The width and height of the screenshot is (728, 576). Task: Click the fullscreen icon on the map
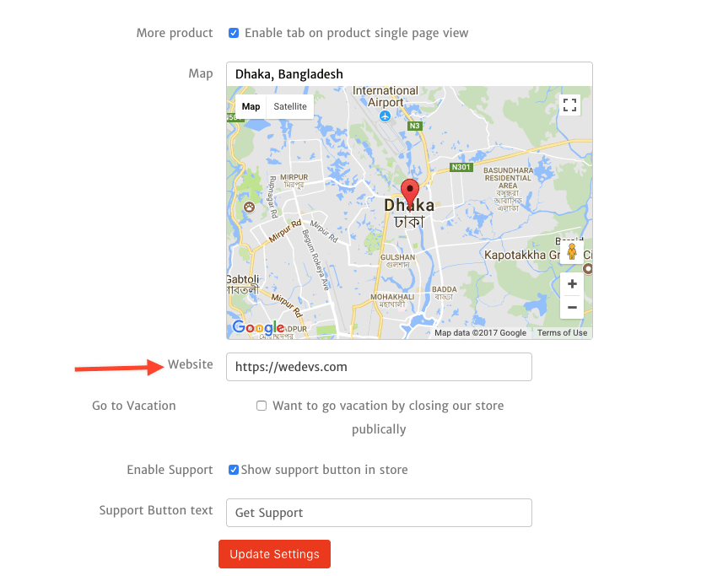(569, 105)
